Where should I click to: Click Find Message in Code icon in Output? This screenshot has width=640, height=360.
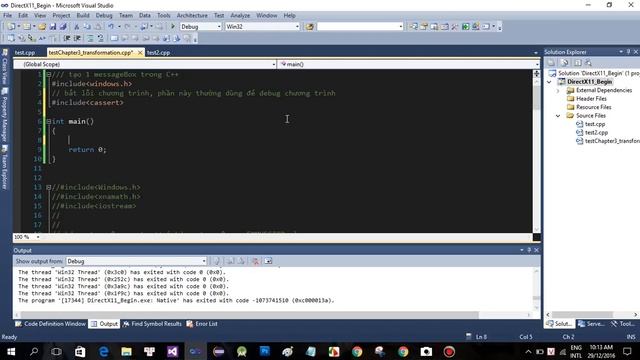click(x=217, y=261)
